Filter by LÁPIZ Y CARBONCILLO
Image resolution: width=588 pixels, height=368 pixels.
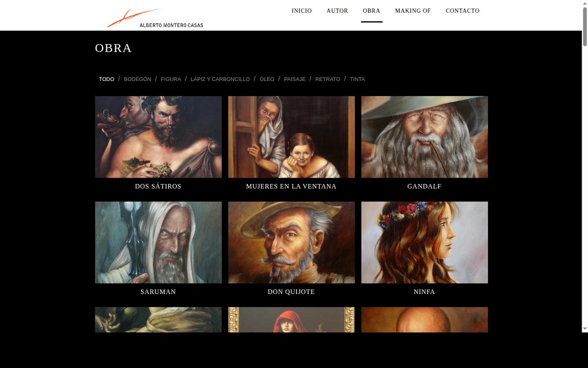click(x=220, y=79)
